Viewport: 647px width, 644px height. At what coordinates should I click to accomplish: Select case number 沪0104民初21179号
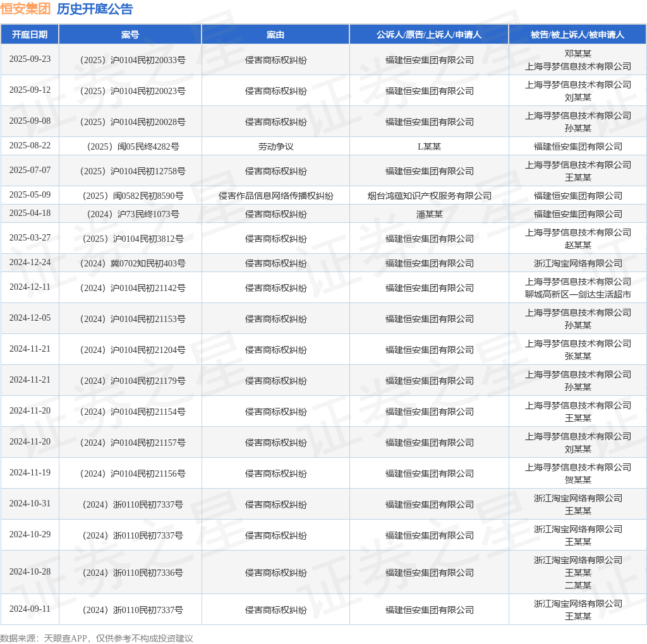(133, 381)
